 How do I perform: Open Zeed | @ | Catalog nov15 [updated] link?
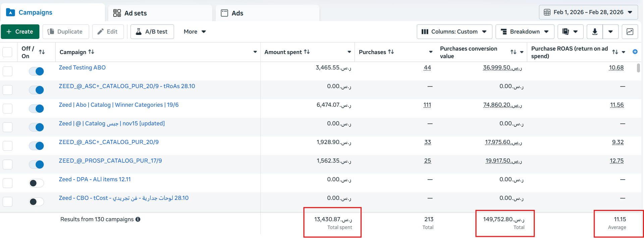tap(112, 124)
